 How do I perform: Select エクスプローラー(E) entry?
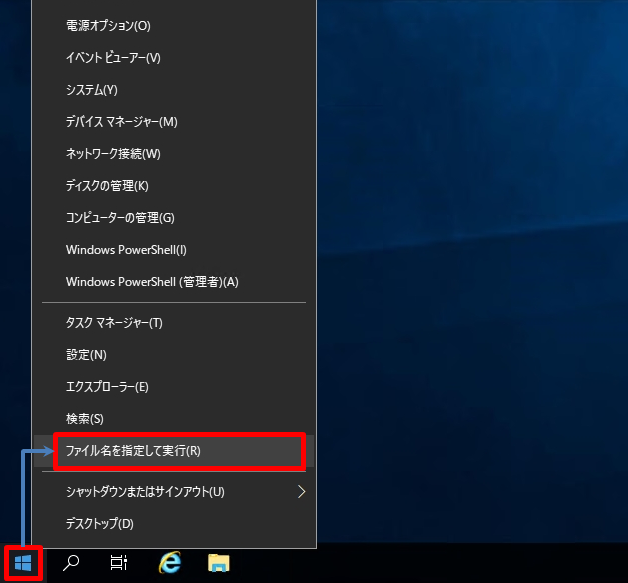174,387
